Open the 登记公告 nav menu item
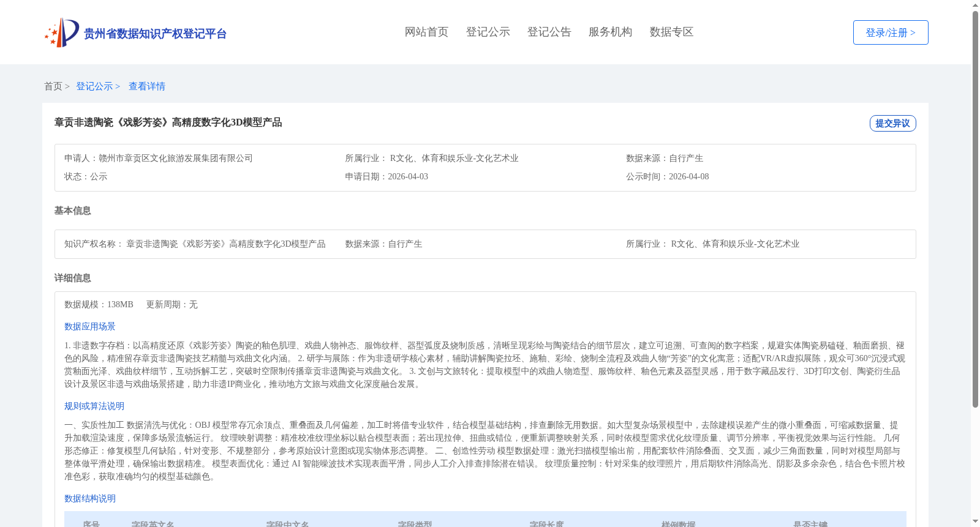The height and width of the screenshot is (527, 980). [x=549, y=32]
